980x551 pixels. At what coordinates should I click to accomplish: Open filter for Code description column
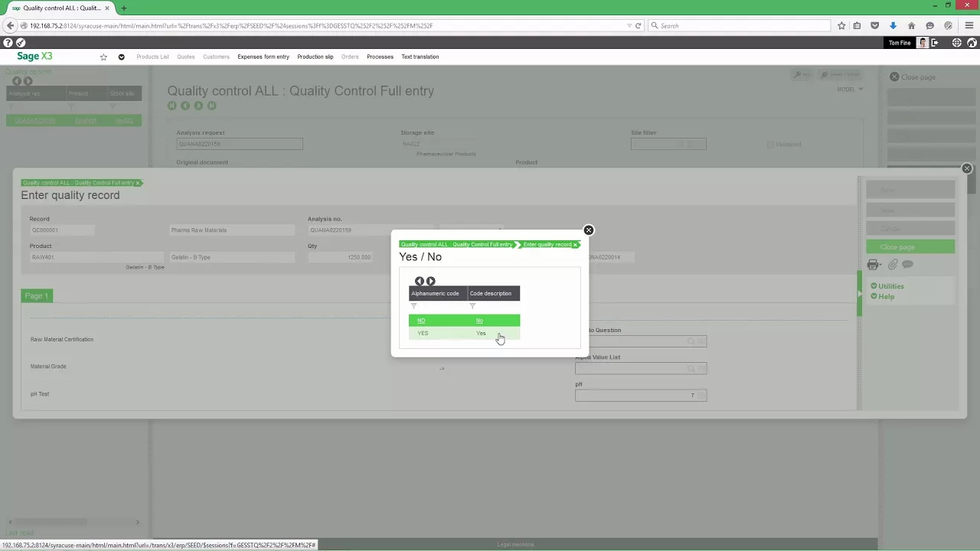click(472, 306)
